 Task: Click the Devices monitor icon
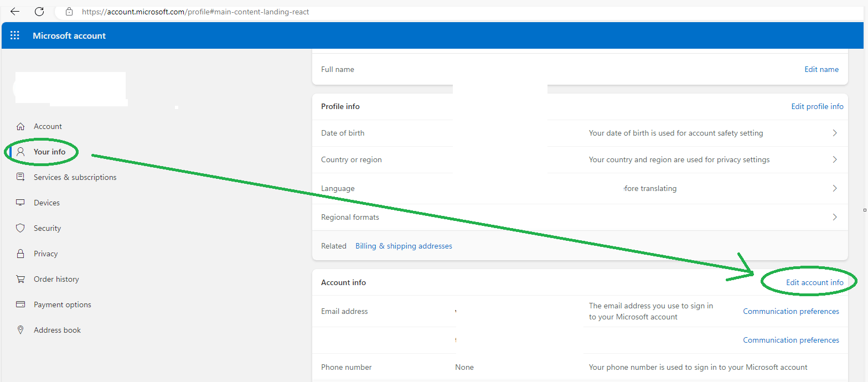pos(20,203)
